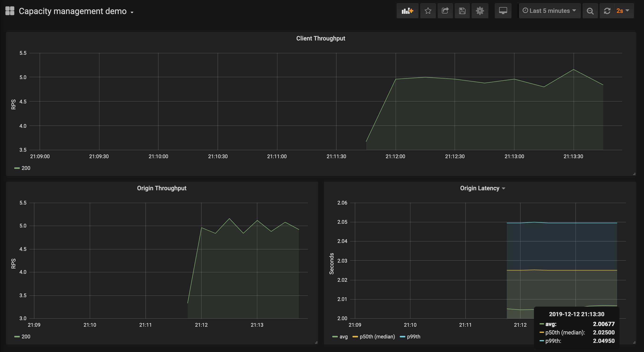The width and height of the screenshot is (644, 352).
Task: Cycle view mode with monitor icon
Action: [x=503, y=11]
